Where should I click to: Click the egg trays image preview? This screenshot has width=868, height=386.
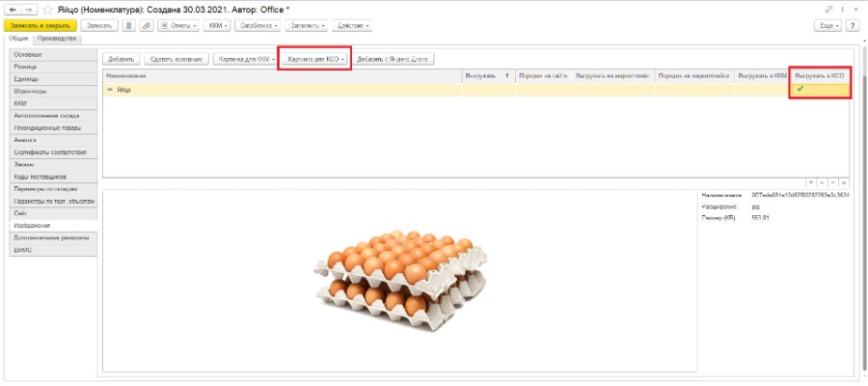coord(401,280)
